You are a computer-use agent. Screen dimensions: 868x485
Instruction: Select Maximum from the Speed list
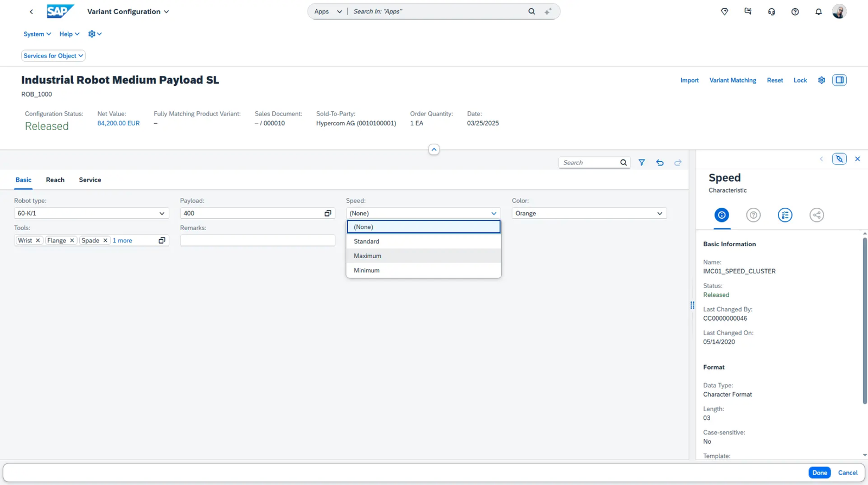pos(368,256)
